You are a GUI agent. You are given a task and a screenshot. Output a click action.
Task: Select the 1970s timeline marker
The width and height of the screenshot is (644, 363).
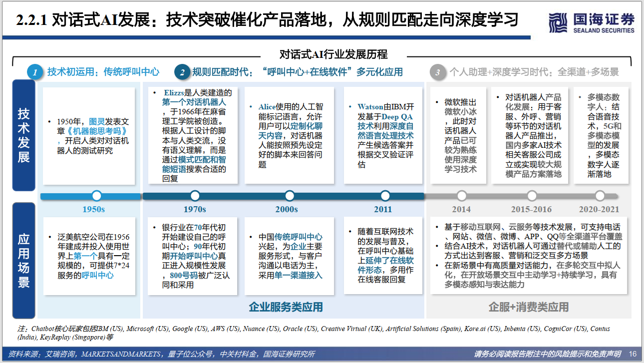pyautogui.click(x=195, y=195)
